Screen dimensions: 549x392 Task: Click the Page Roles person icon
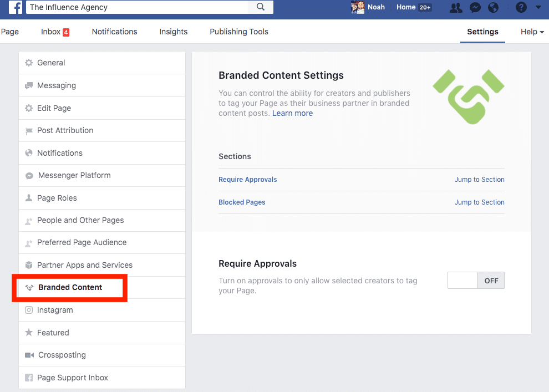(29, 198)
